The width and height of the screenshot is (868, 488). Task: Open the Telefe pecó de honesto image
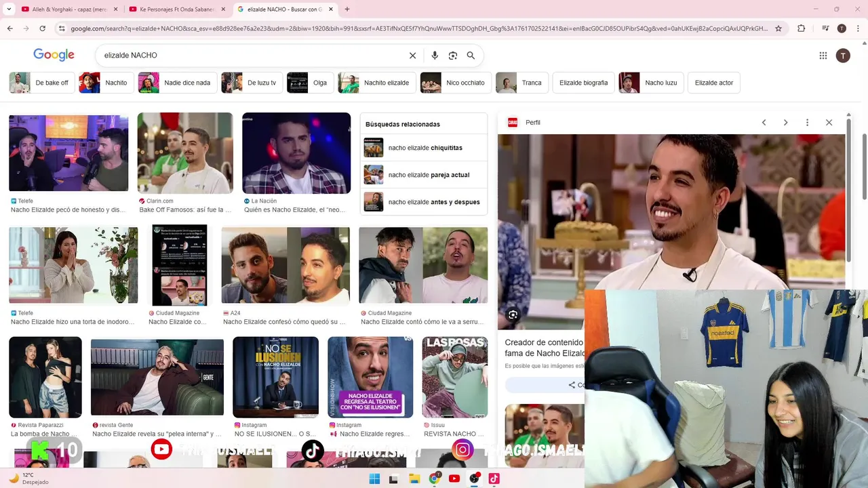point(68,153)
